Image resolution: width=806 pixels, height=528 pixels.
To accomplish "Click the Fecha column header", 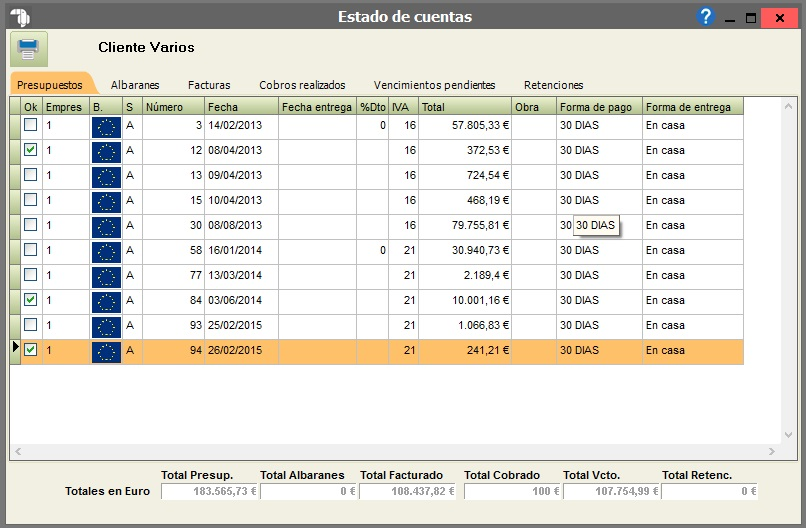I will [242, 106].
